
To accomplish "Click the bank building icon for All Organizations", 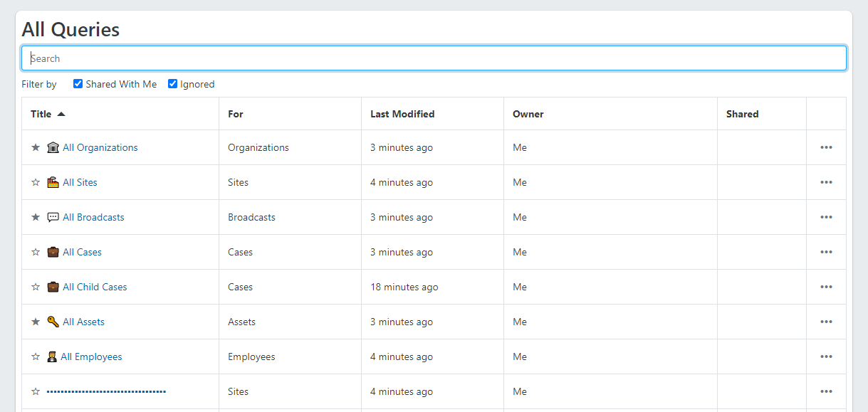I will 53,147.
